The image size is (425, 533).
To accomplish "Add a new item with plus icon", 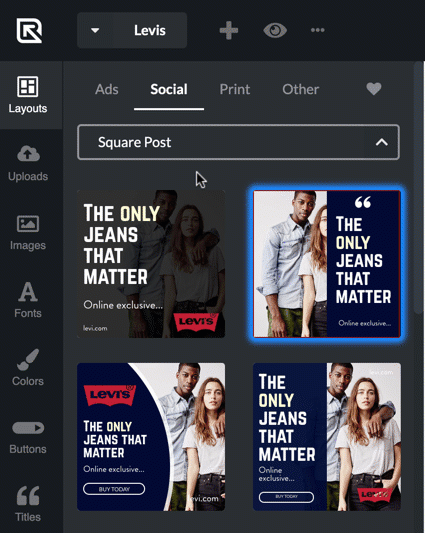I will [x=228, y=30].
